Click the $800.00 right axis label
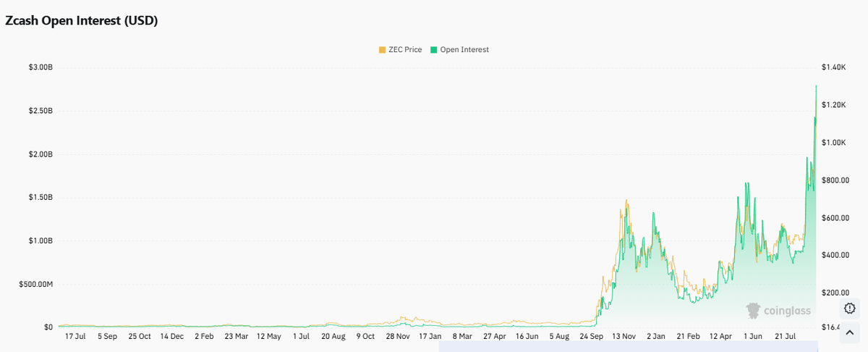 pyautogui.click(x=834, y=180)
